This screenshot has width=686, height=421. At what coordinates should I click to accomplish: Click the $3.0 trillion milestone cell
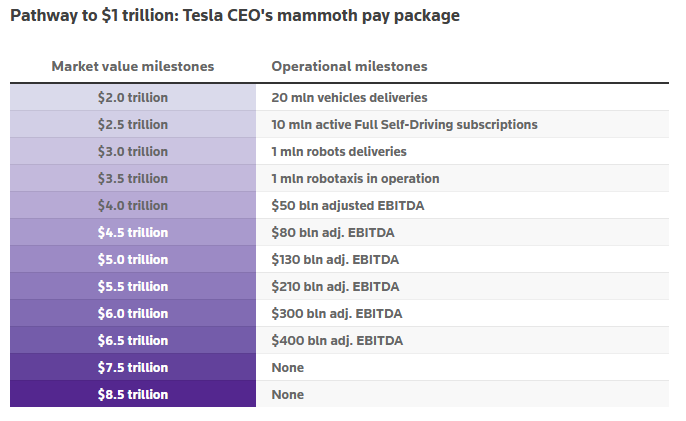(x=133, y=152)
